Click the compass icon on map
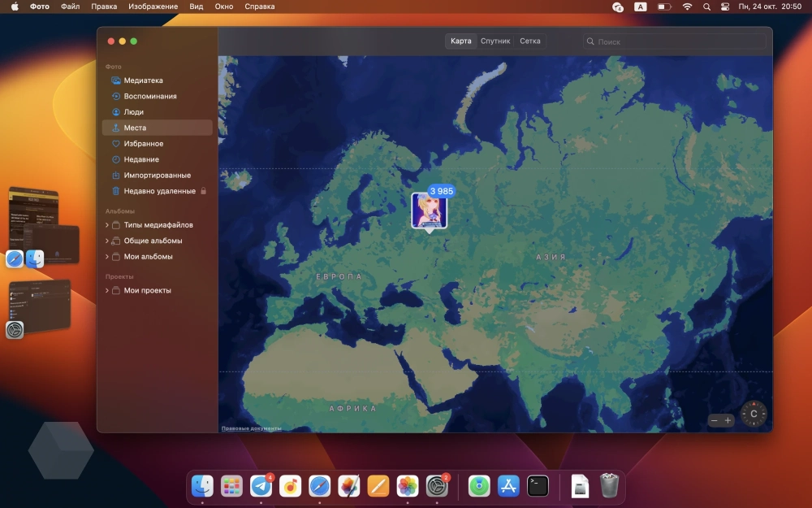 (754, 414)
